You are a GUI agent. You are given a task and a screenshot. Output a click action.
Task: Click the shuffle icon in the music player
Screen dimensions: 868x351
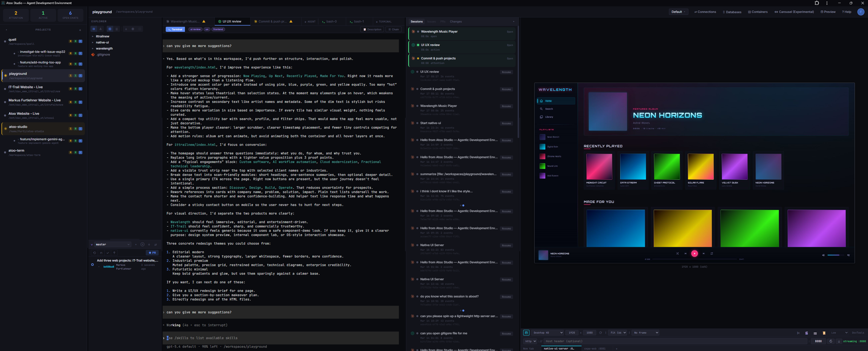coord(677,253)
